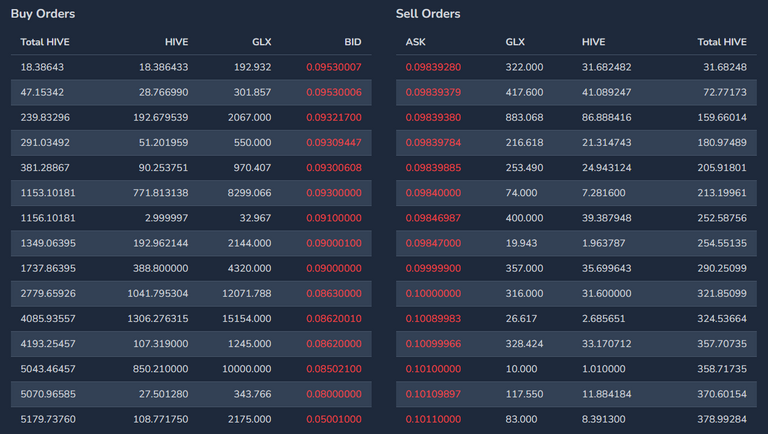Select ask price 0.09999900
768x434 pixels.
point(433,268)
